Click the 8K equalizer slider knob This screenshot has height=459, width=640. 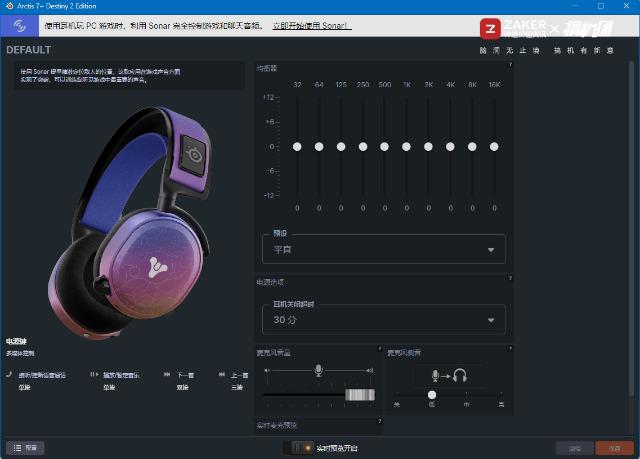coord(472,146)
